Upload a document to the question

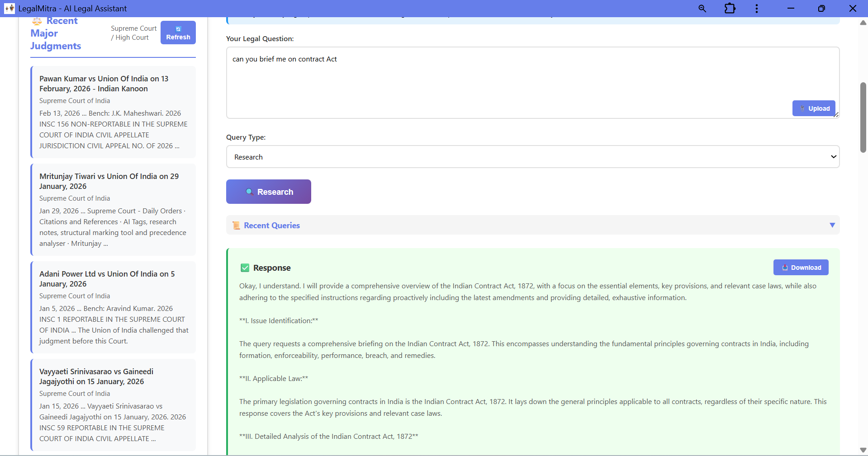click(x=813, y=108)
